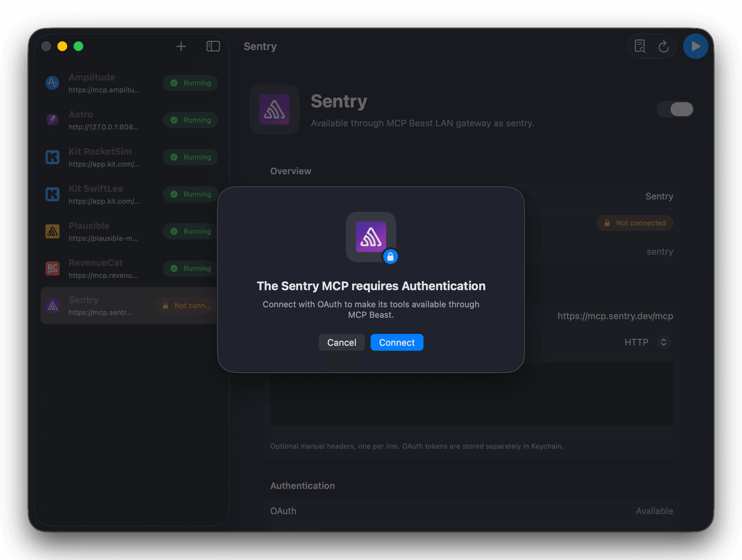Click the OAuth row label
742x560 pixels.
click(x=283, y=511)
